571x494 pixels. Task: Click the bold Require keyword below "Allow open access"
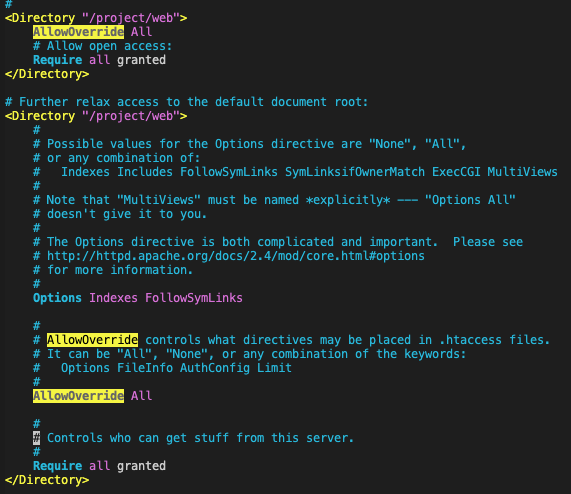58,60
